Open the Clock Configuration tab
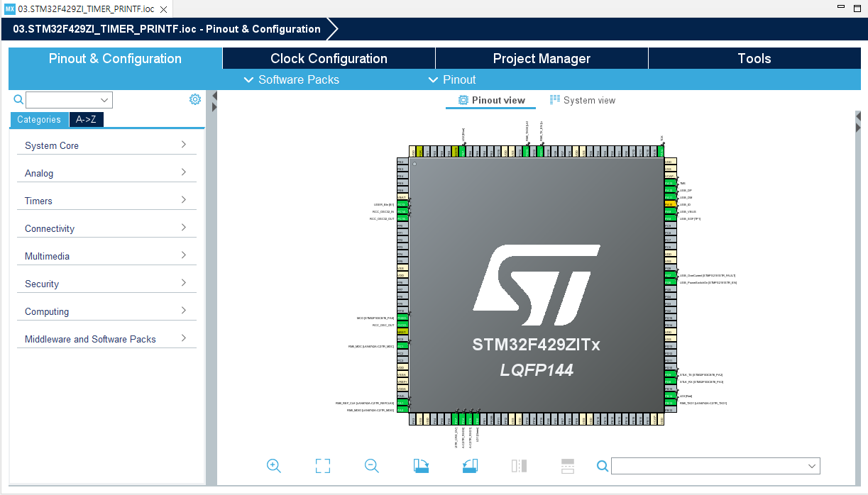 point(329,58)
